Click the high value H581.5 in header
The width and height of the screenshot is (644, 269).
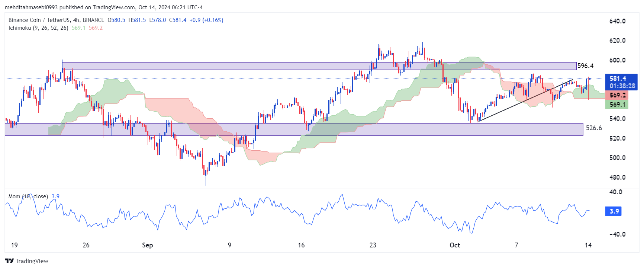(137, 20)
